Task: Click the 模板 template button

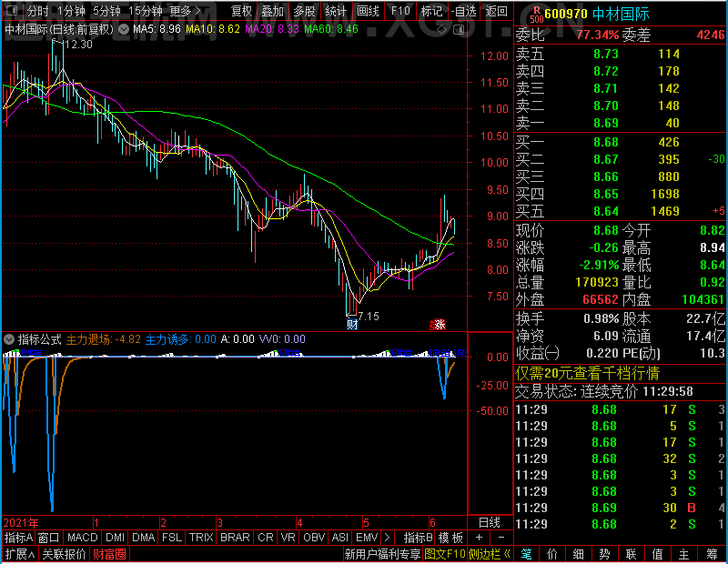Action: tap(450, 538)
